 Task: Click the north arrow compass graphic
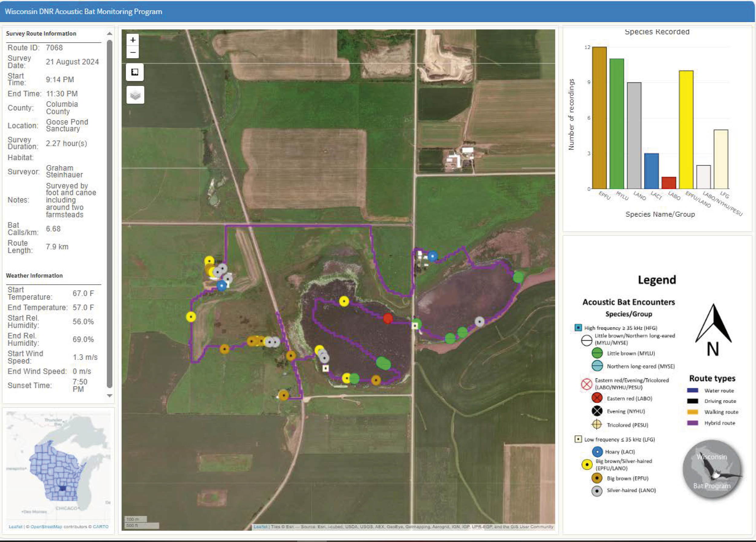point(713,330)
